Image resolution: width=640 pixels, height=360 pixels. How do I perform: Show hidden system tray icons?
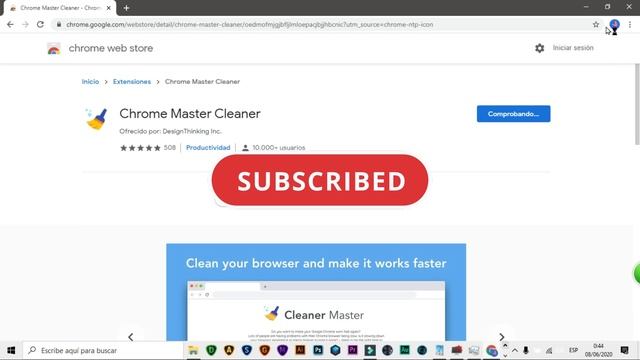point(515,350)
